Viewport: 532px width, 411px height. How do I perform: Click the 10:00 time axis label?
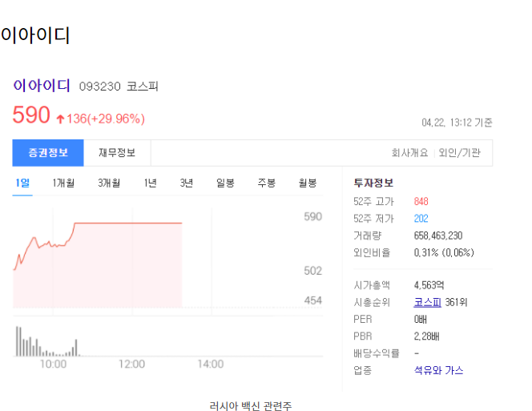click(x=53, y=365)
